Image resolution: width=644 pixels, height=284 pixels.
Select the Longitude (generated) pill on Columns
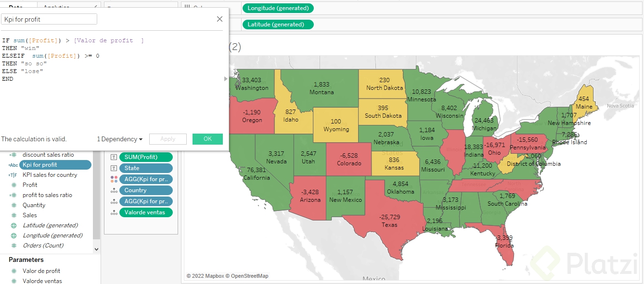pyautogui.click(x=278, y=8)
